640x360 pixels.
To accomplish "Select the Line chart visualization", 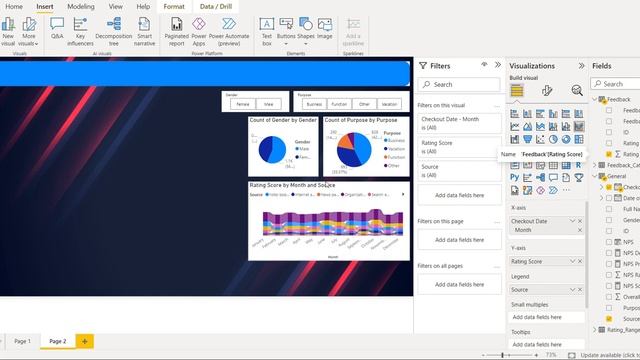I will pyautogui.click(x=515, y=127).
